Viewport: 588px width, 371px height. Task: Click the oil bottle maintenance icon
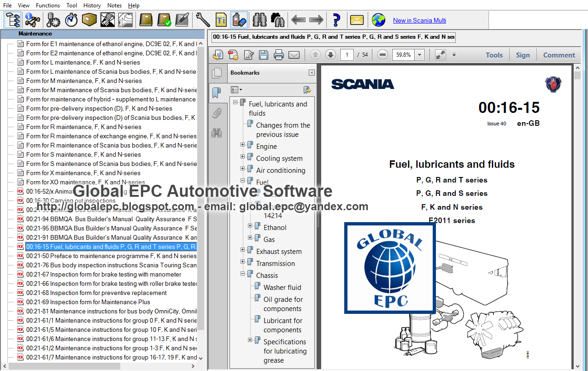coord(239,20)
